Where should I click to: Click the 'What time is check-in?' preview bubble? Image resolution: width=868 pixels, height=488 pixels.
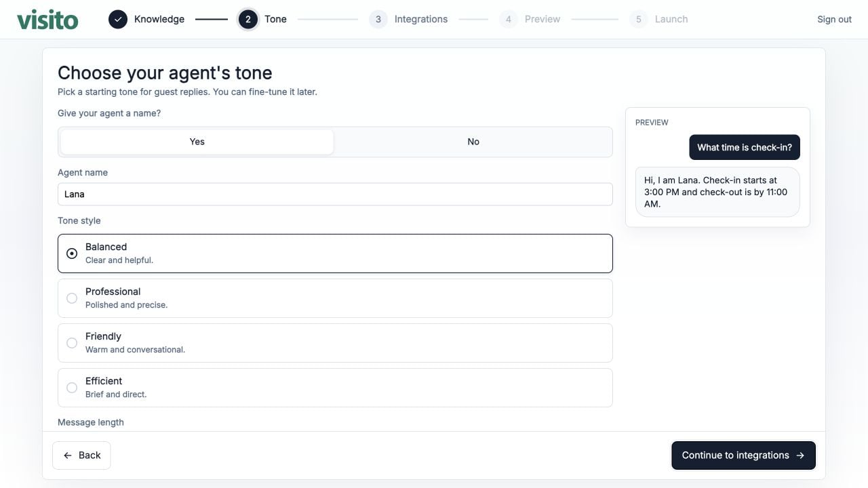(x=745, y=147)
